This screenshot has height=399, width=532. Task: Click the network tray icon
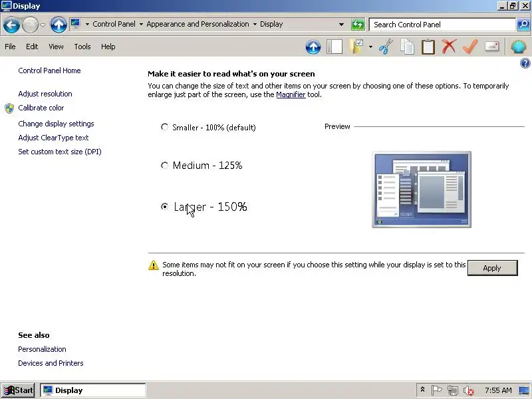(x=453, y=390)
